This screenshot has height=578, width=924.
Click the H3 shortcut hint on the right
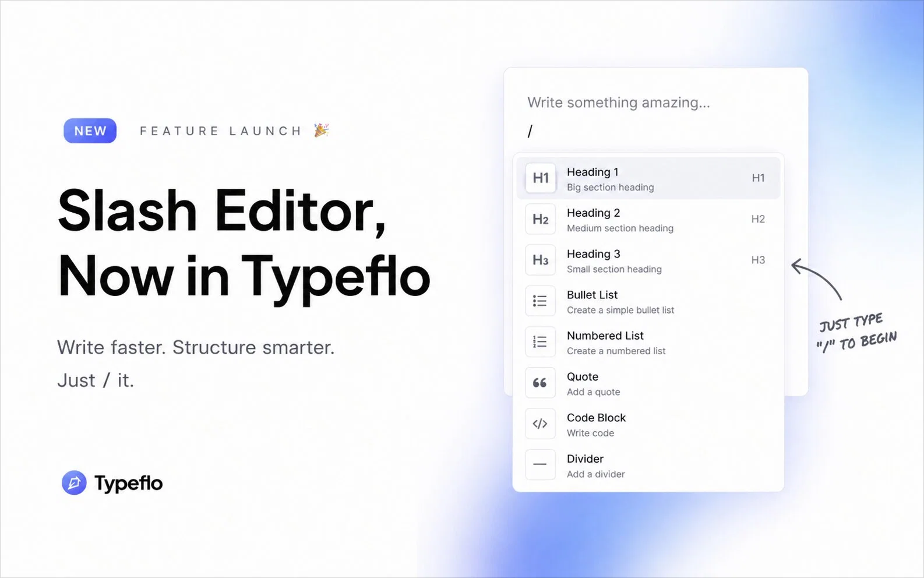(x=758, y=260)
